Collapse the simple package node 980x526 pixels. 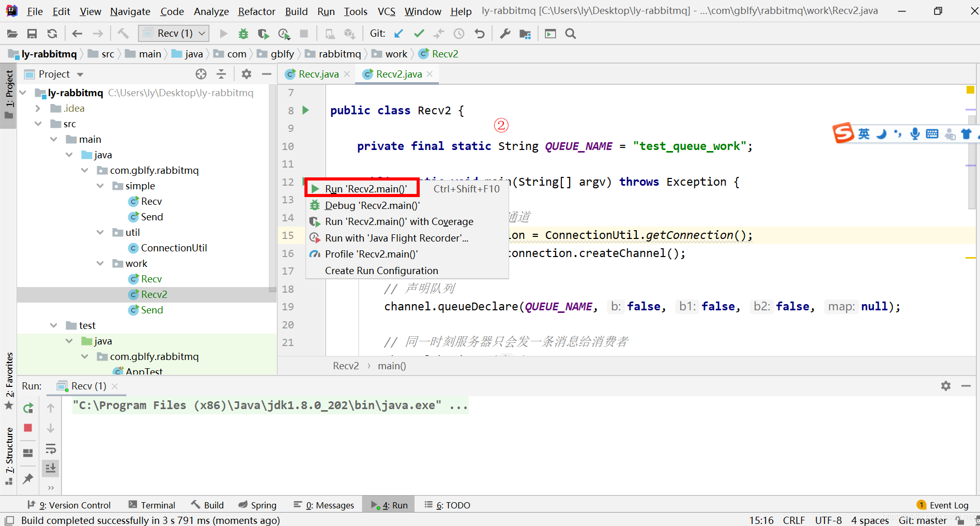click(x=100, y=186)
